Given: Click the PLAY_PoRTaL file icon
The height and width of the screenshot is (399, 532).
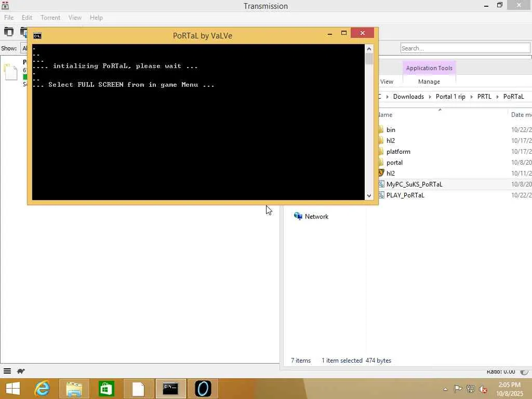Looking at the screenshot, I should click(x=381, y=195).
